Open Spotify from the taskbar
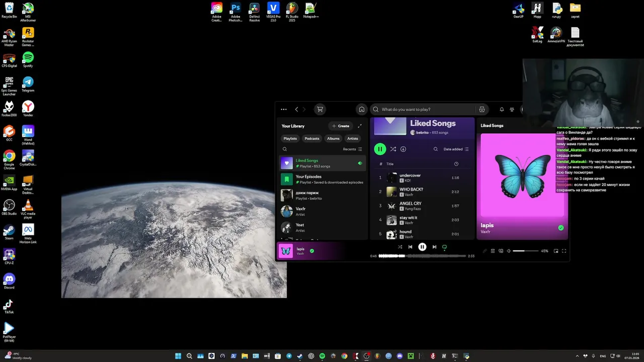The width and height of the screenshot is (644, 362). (x=322, y=356)
